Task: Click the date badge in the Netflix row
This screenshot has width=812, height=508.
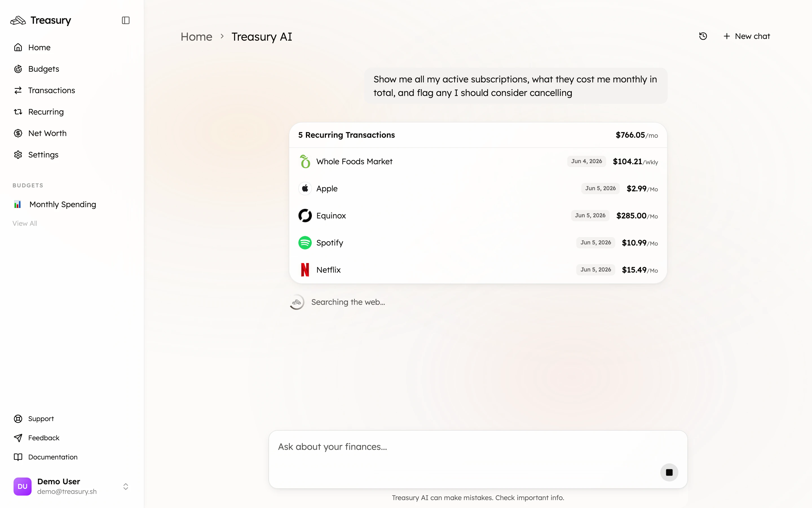Action: point(595,270)
